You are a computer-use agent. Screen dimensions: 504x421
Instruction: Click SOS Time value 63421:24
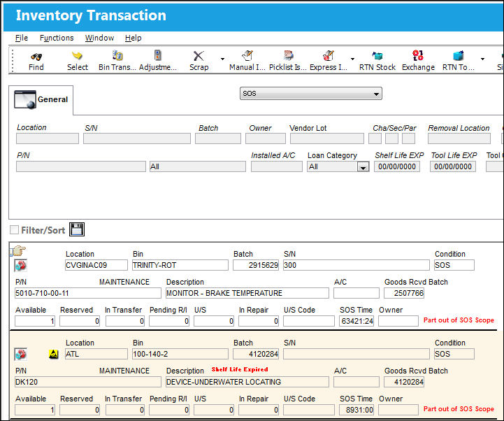coord(357,321)
